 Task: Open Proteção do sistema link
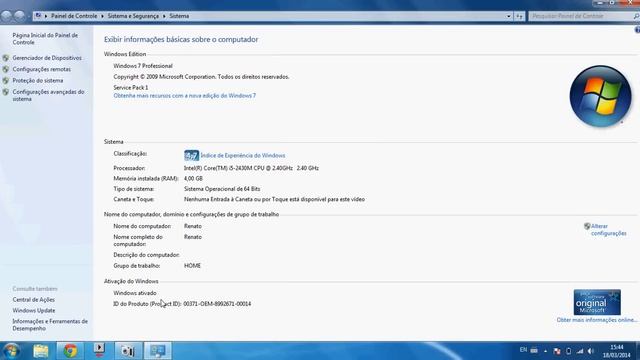coord(38,81)
